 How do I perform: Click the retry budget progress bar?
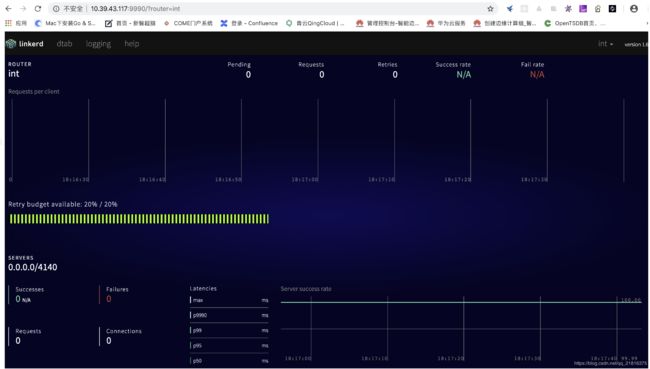[139, 219]
